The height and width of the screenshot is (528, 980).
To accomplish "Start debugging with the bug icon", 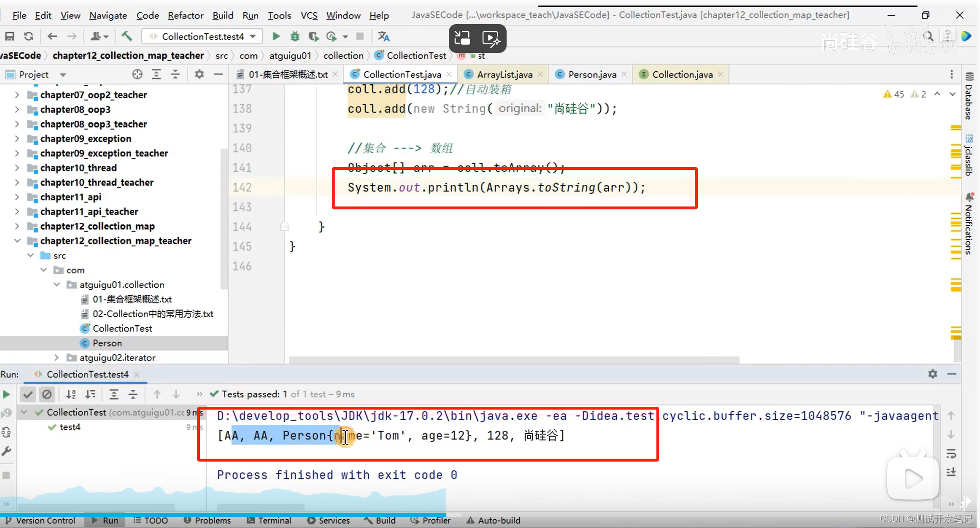I will click(295, 36).
